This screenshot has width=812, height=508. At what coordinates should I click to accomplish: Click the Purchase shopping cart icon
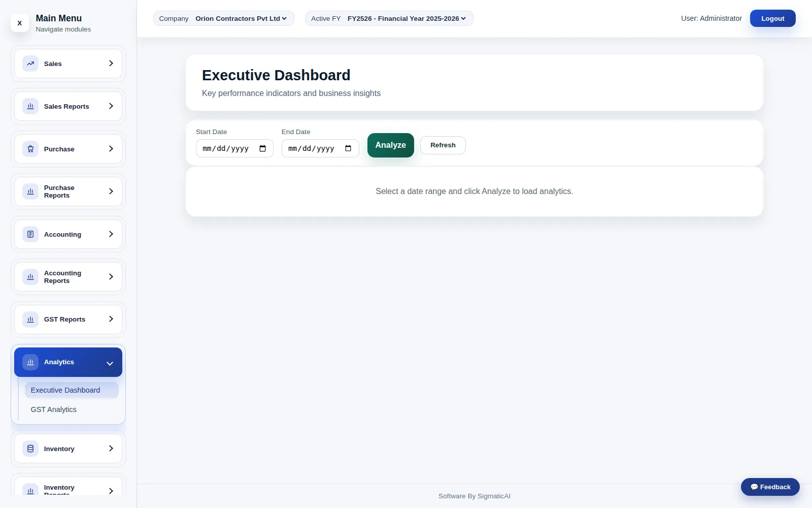[x=30, y=149]
